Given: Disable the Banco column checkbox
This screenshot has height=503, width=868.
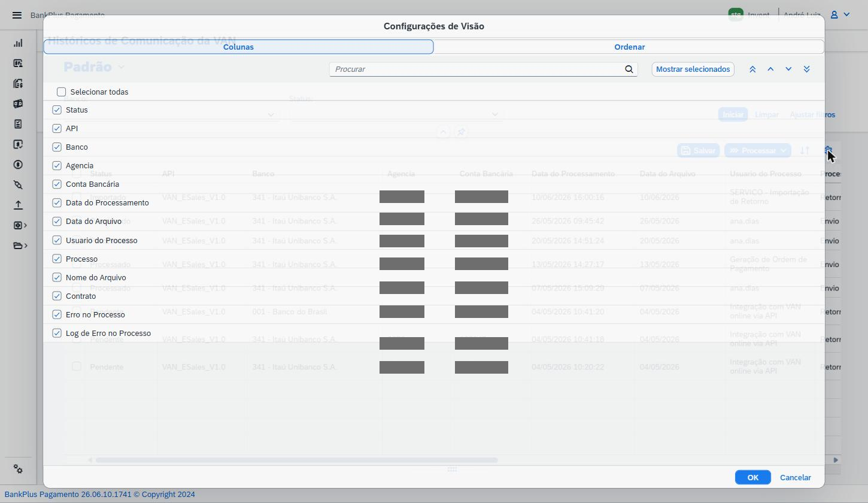Looking at the screenshot, I should pos(57,147).
